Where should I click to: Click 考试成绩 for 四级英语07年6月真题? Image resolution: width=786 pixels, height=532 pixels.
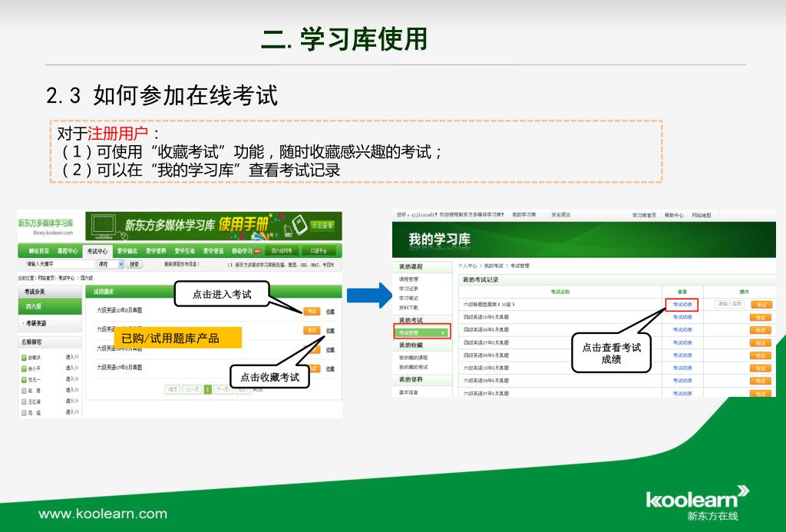(x=682, y=342)
